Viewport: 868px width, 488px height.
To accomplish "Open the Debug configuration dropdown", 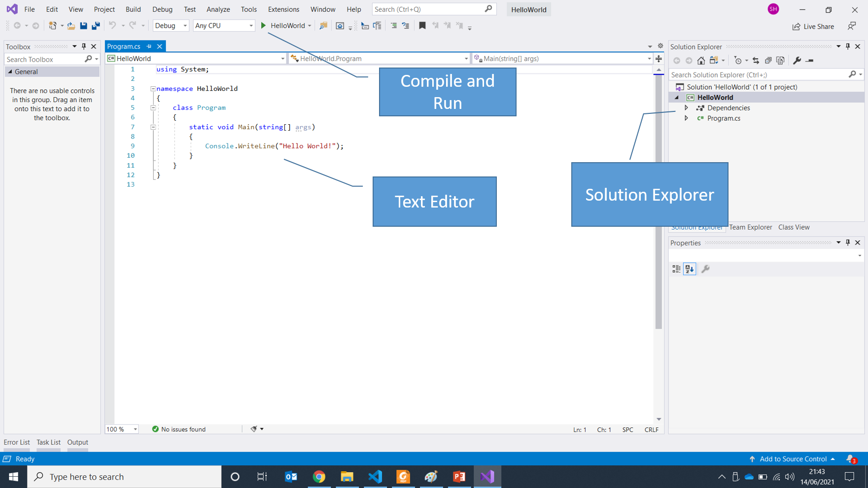I will point(171,26).
